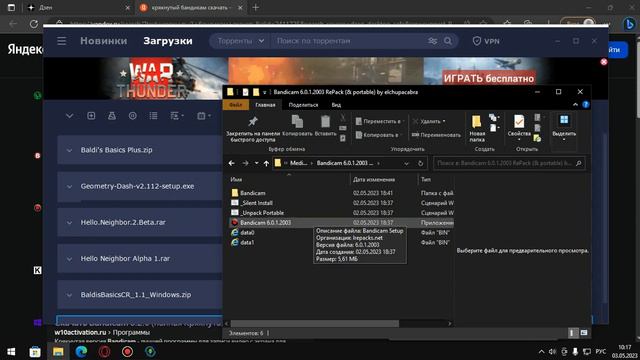The height and width of the screenshot is (360, 640).
Task: Pin folder to Quick access in Explorer ribbon
Action: (253, 128)
